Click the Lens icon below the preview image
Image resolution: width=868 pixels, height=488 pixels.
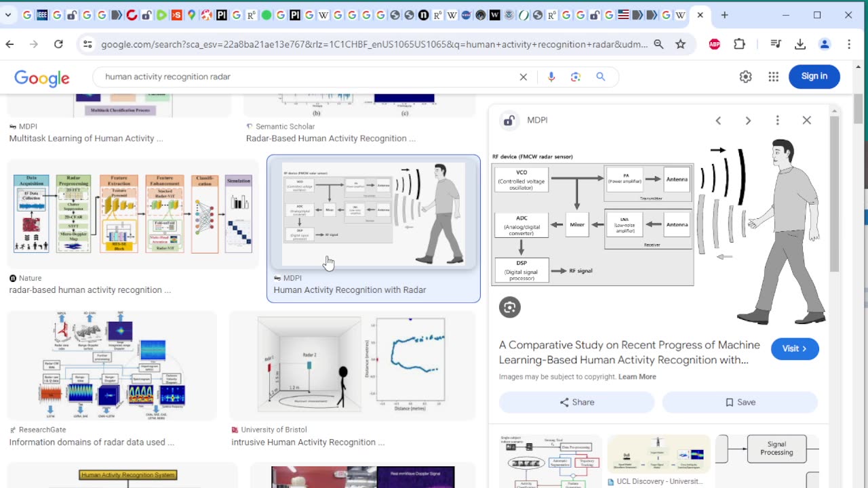pyautogui.click(x=510, y=307)
